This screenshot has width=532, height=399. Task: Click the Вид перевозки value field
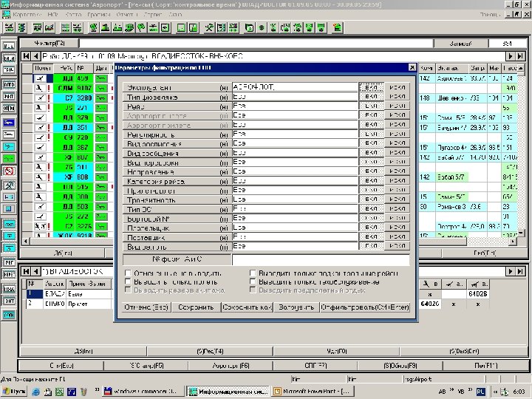coord(295,162)
